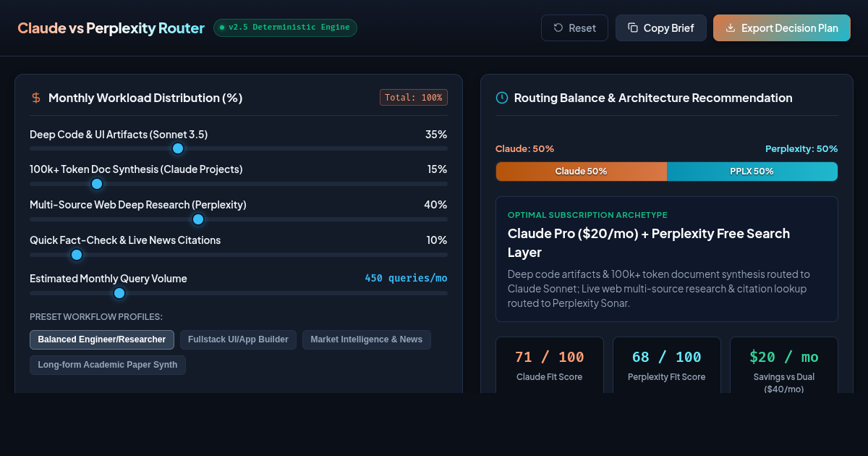Click the Claude: 50% label above the bar
Viewport: 868px width, 456px height.
[x=524, y=148]
